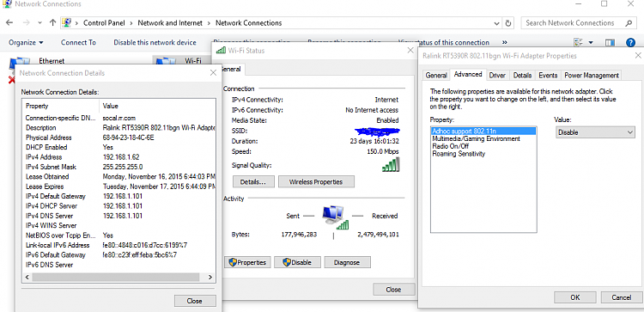Click the signal quality bars icon
644x312 pixels.
(x=391, y=164)
